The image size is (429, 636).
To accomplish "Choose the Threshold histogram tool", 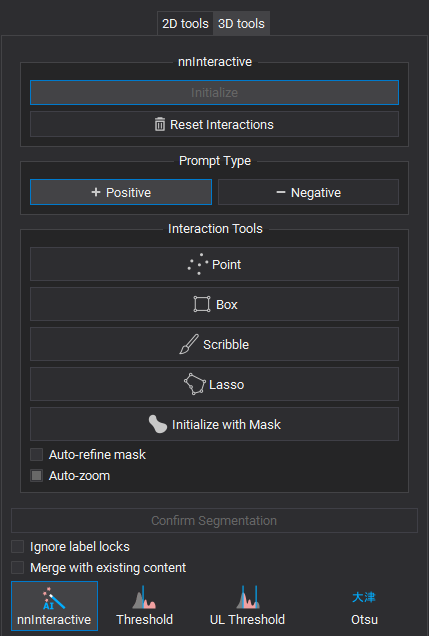I will (x=144, y=606).
